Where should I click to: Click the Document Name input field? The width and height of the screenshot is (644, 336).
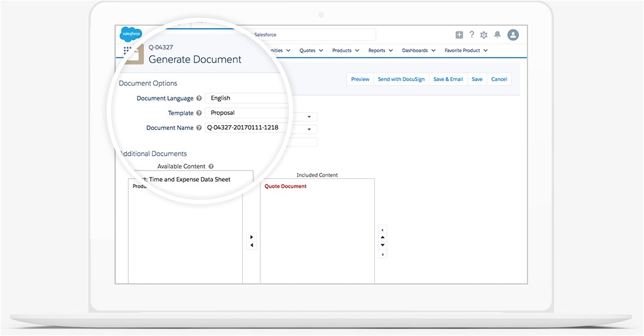point(245,128)
